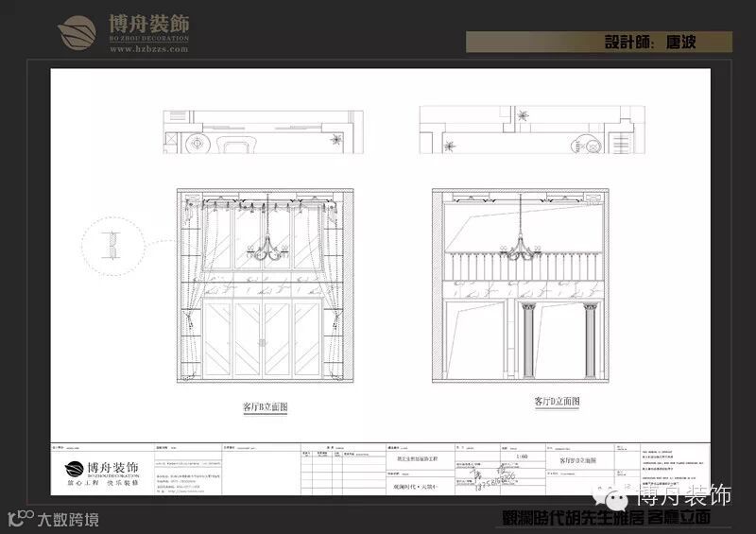Select the 客厅B elevation drawing
The image size is (756, 534).
pos(266,285)
